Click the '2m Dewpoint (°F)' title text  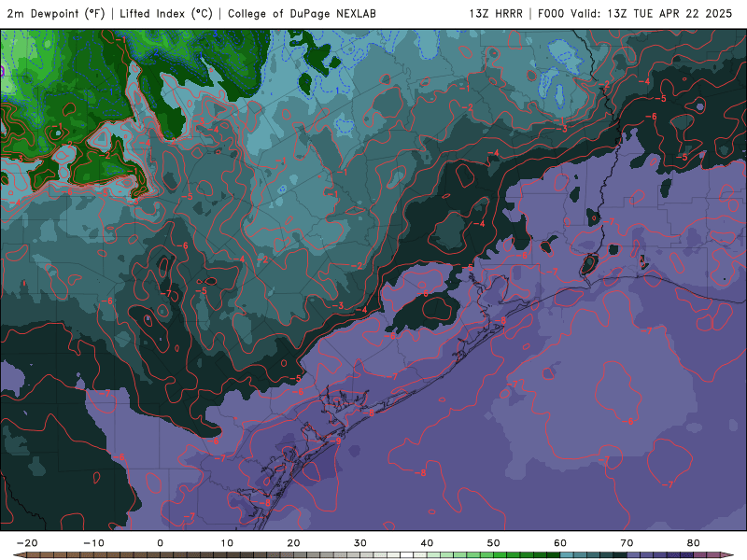click(56, 13)
